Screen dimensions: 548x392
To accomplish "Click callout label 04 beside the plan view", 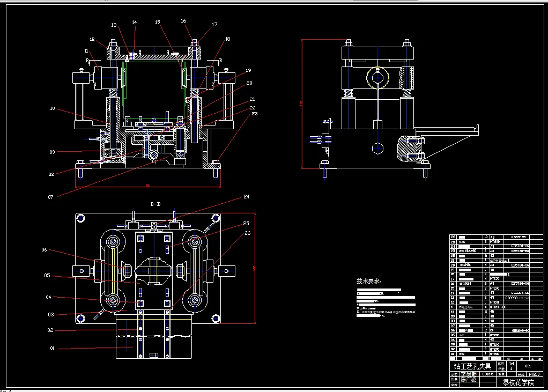I will tap(49, 297).
